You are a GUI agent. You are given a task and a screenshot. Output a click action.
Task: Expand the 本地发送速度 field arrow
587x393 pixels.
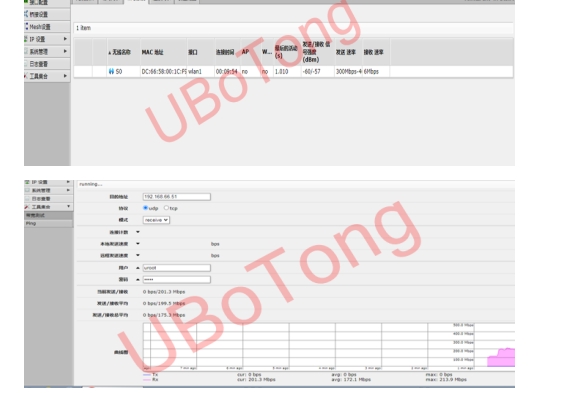tap(138, 244)
